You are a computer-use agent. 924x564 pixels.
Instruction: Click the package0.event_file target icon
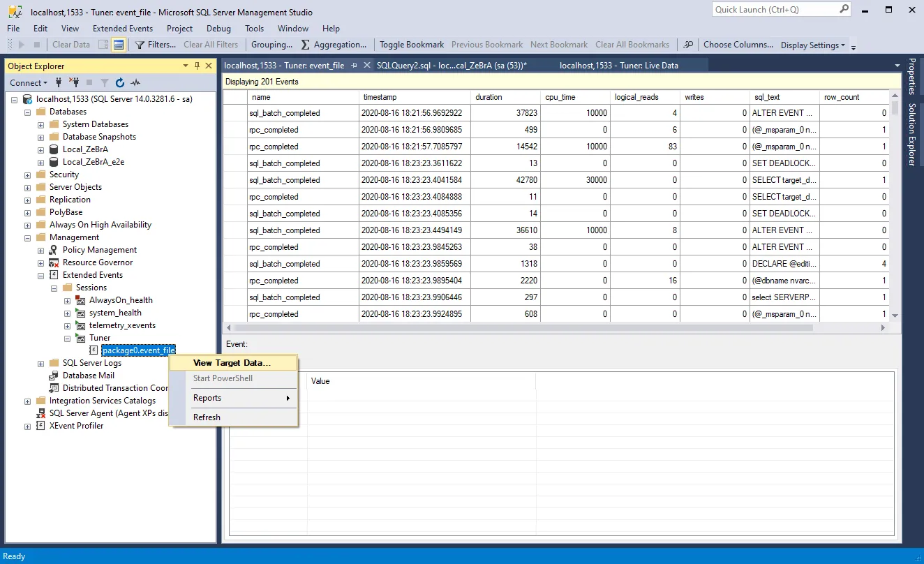click(94, 350)
